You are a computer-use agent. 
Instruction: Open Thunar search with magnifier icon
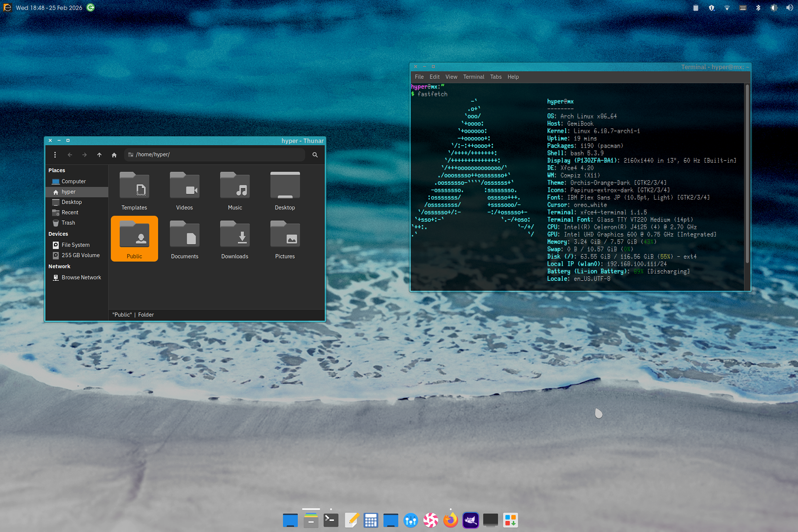point(315,155)
